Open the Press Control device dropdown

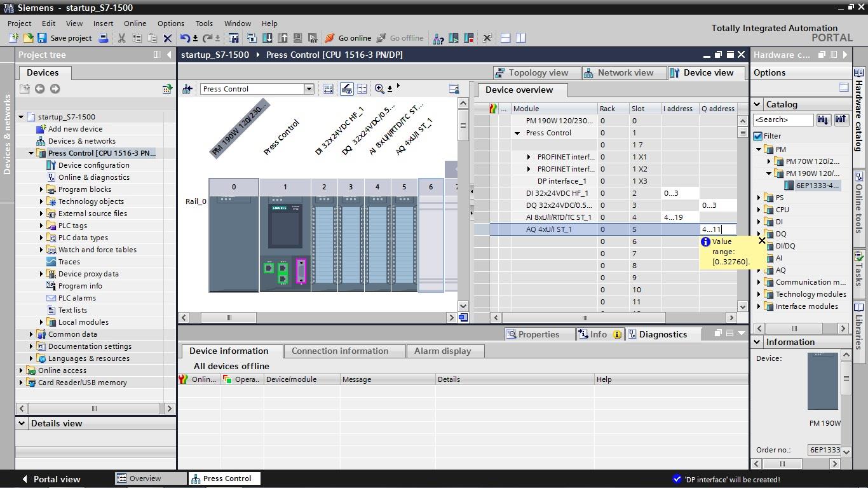(x=309, y=89)
